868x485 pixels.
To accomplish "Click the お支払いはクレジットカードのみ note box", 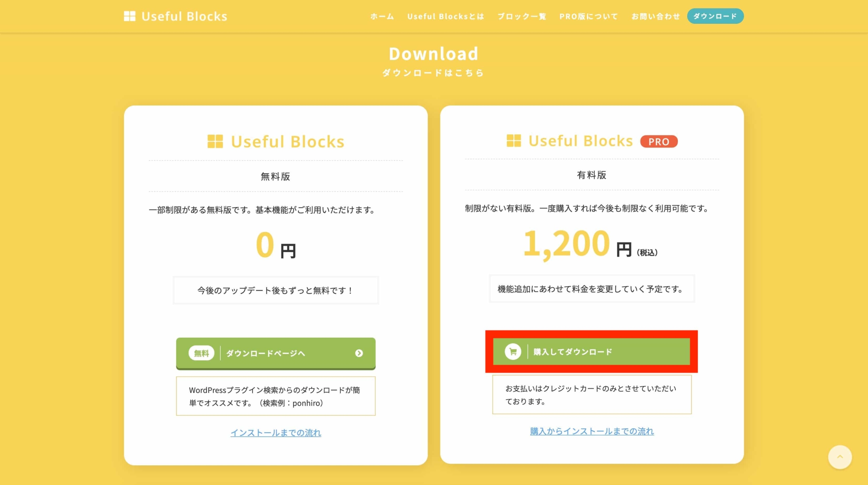I will click(x=592, y=394).
